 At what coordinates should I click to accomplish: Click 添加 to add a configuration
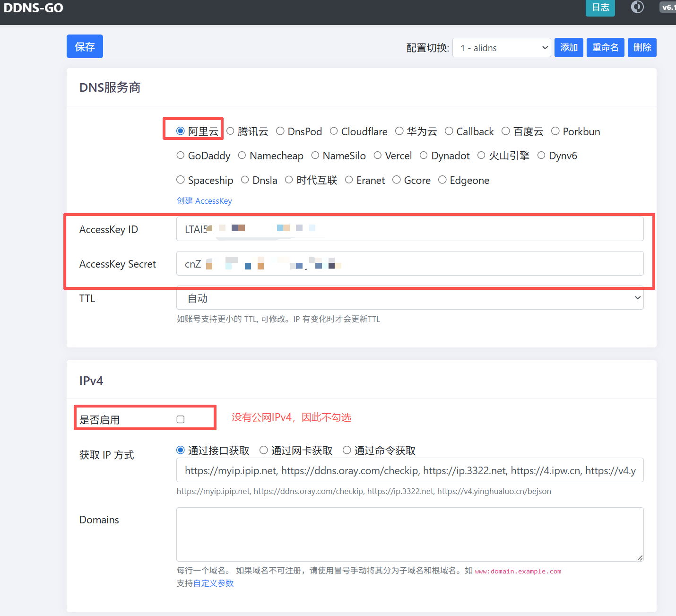coord(569,48)
